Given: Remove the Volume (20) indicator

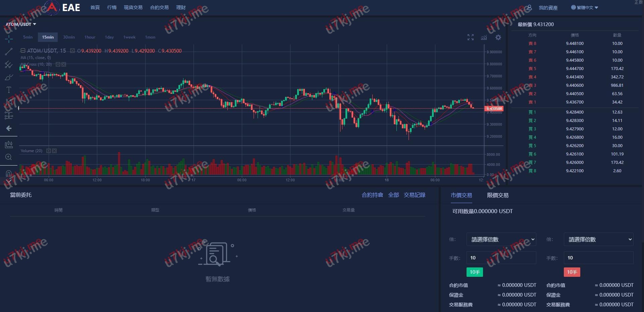Looking at the screenshot, I should coord(54,151).
